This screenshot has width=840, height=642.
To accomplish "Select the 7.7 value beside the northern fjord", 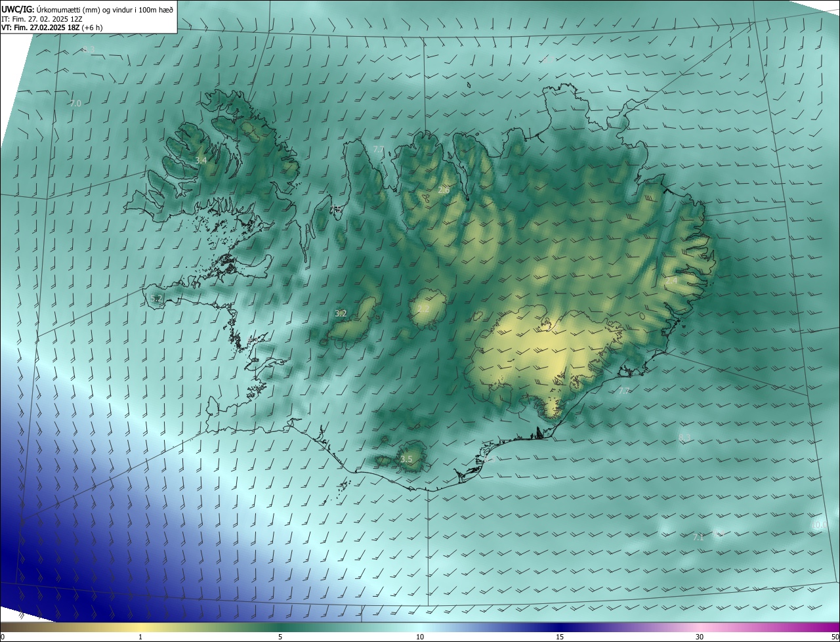I will coord(379,150).
